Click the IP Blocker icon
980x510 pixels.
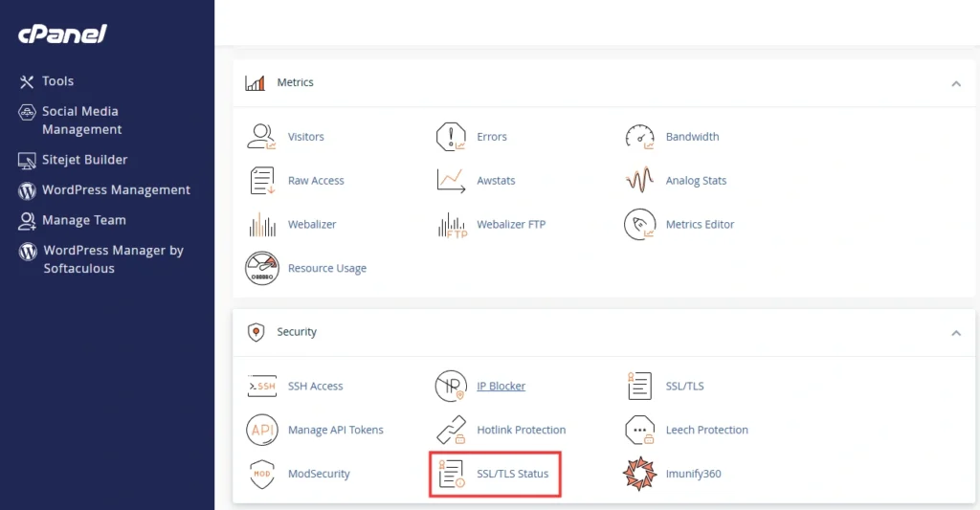click(451, 387)
